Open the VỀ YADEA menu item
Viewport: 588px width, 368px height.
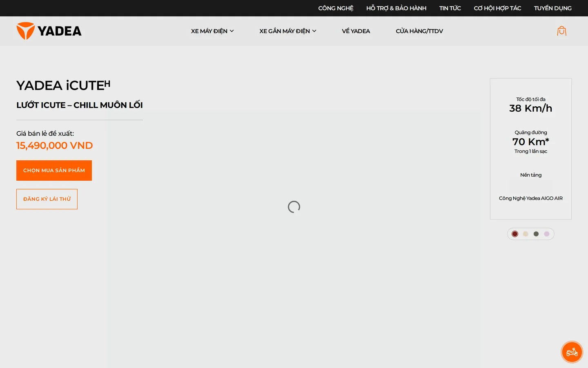tap(356, 31)
